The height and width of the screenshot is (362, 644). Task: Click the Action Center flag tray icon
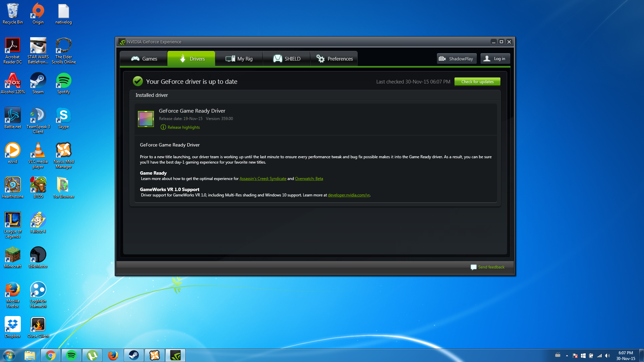pos(575,356)
